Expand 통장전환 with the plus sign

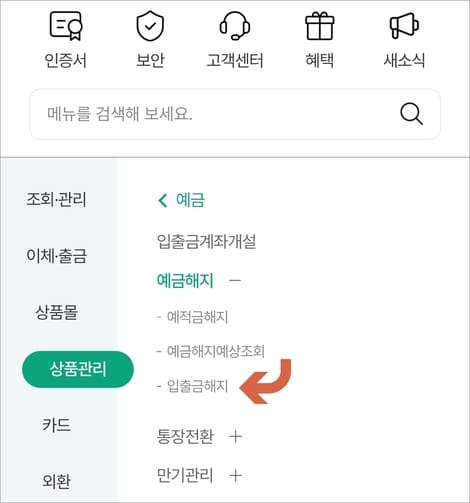[236, 436]
